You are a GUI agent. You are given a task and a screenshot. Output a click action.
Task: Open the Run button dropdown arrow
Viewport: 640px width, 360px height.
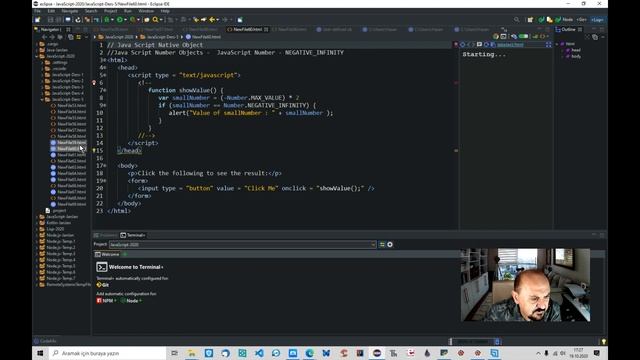pyautogui.click(x=125, y=20)
